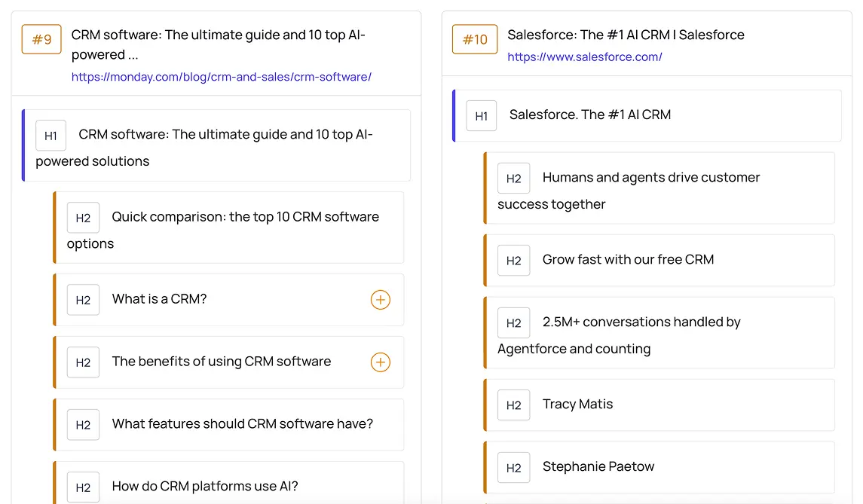The height and width of the screenshot is (504, 863).
Task: Click the H2 tag beside 'Quick comparison'
Action: [83, 218]
